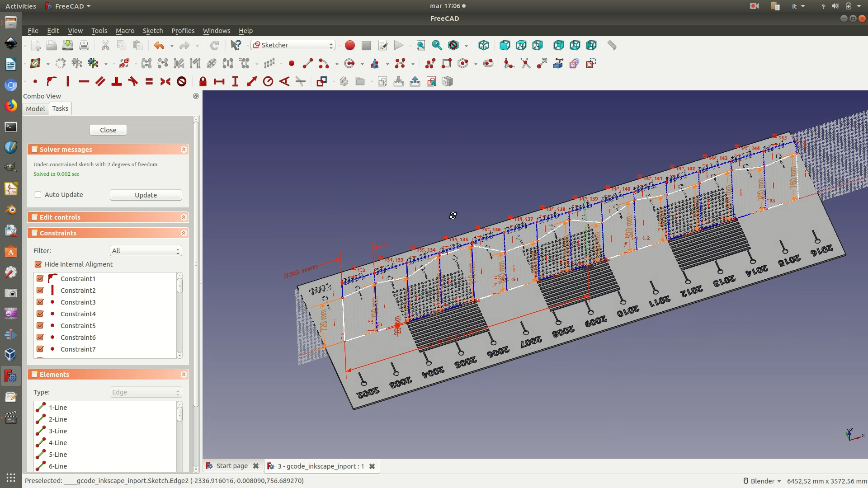Open the undo history dropdown arrow
The height and width of the screenshot is (488, 868).
pyautogui.click(x=172, y=46)
